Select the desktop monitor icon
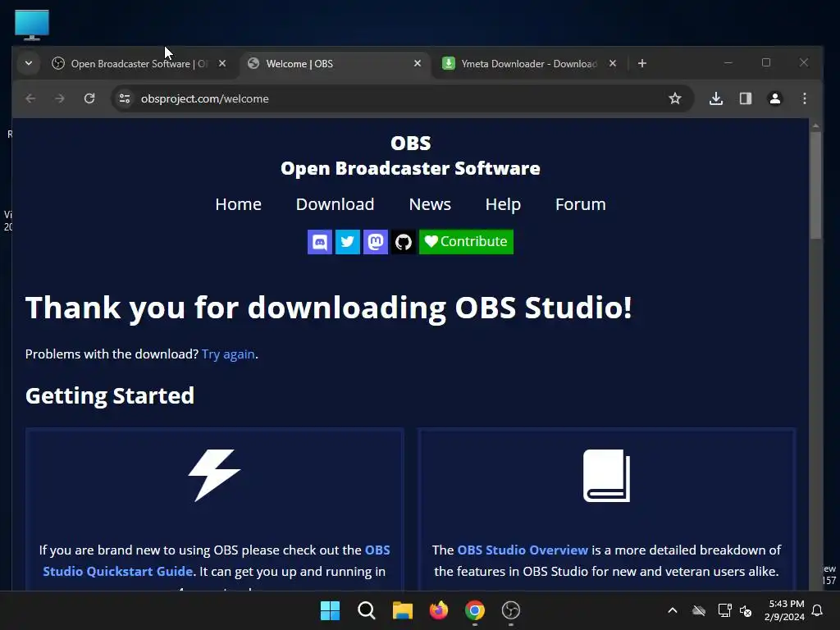 32,25
